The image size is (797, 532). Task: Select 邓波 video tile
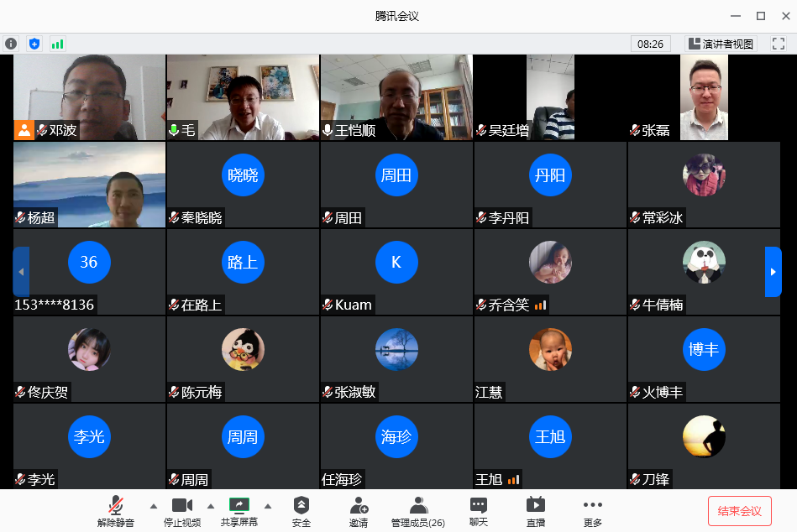90,97
